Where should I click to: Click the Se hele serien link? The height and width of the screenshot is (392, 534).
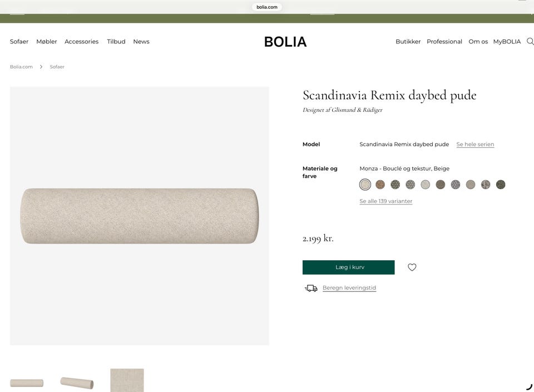(475, 145)
